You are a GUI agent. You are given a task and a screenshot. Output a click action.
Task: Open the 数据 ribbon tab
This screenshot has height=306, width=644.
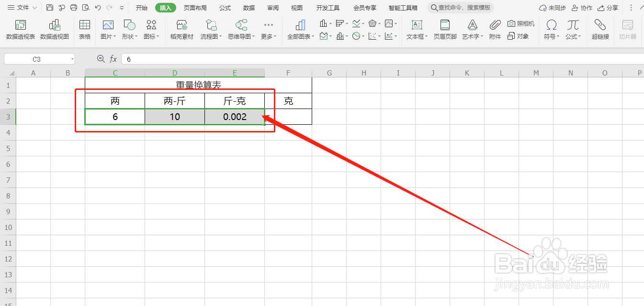[249, 8]
